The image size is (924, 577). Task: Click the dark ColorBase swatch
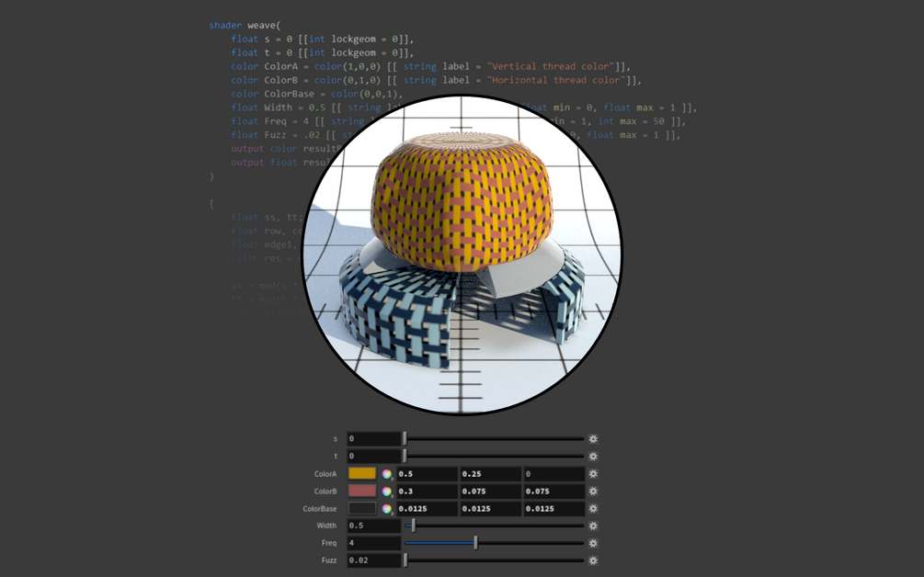[x=362, y=508]
